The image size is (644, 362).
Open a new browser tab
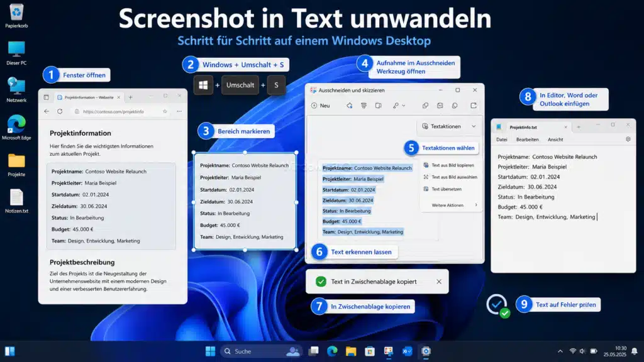click(131, 97)
